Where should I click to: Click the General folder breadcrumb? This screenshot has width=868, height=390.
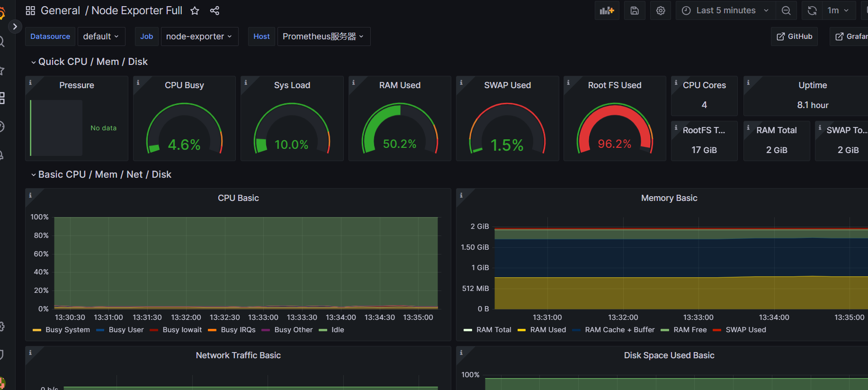60,11
